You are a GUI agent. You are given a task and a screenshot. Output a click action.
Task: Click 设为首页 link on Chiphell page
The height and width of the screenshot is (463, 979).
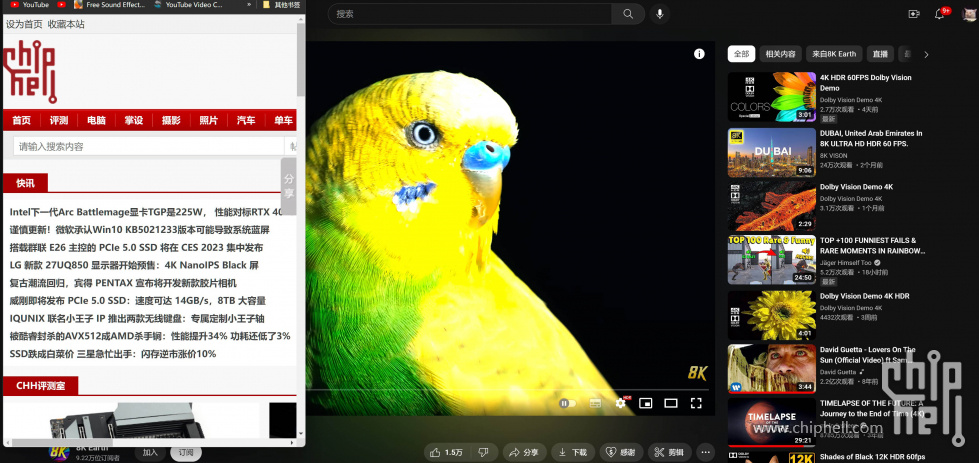[x=24, y=24]
